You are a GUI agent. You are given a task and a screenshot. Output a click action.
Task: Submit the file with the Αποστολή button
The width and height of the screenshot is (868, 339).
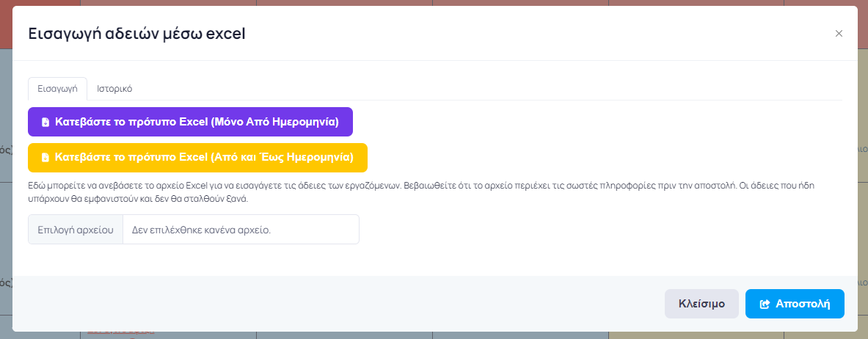tap(795, 304)
